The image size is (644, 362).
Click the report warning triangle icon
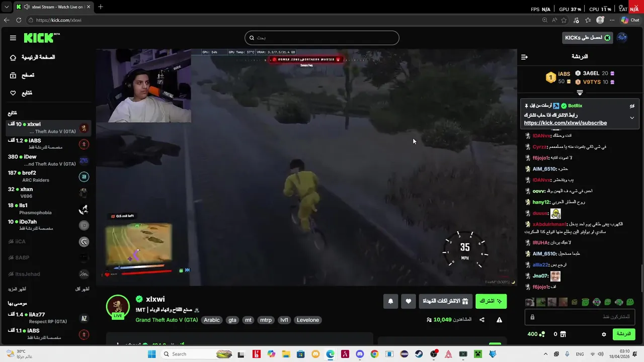pos(499,320)
